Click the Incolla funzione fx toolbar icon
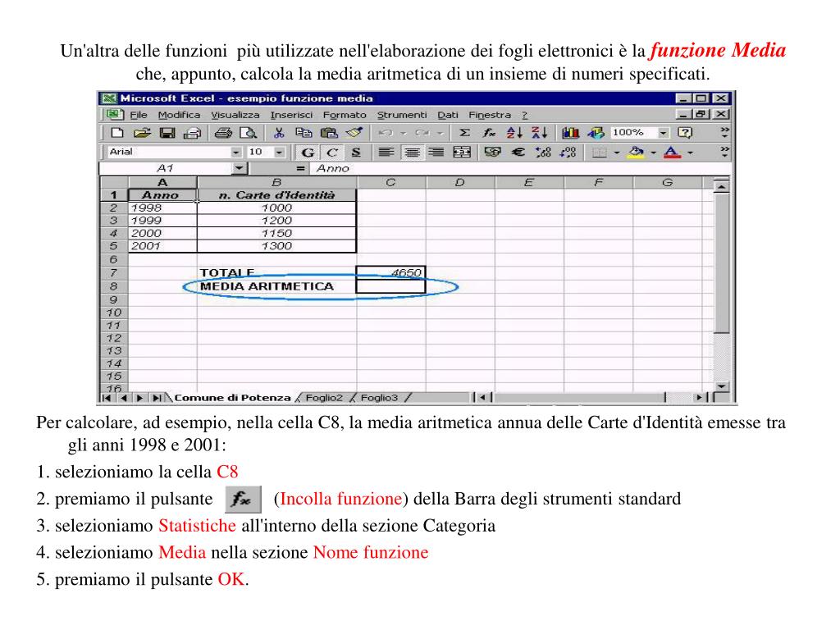The height and width of the screenshot is (630, 840). 489,133
